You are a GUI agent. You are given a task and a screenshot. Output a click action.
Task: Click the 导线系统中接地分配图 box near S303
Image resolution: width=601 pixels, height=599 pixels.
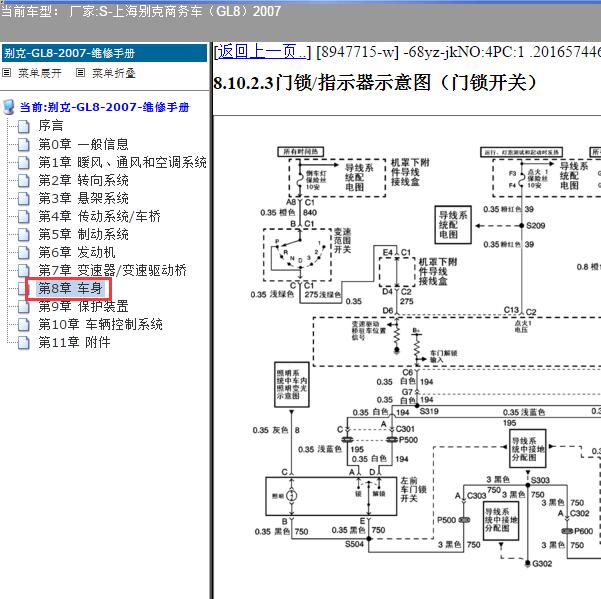[527, 448]
